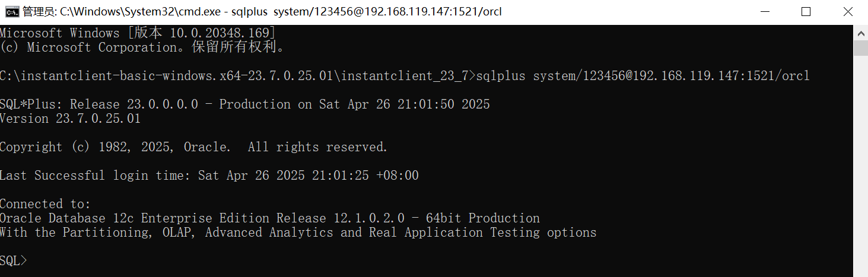This screenshot has width=868, height=277.
Task: Click the SQL*Plus Release 23.0.0.0.0 line
Action: [x=245, y=104]
